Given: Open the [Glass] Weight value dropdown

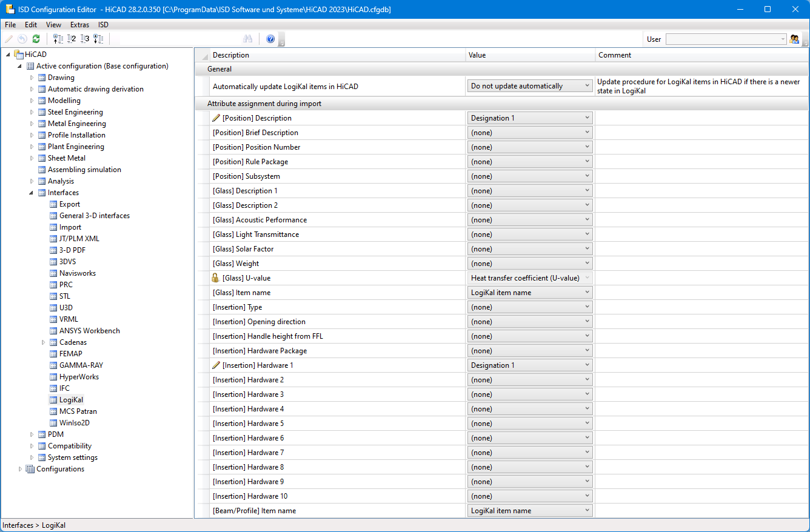Looking at the screenshot, I should (530, 264).
